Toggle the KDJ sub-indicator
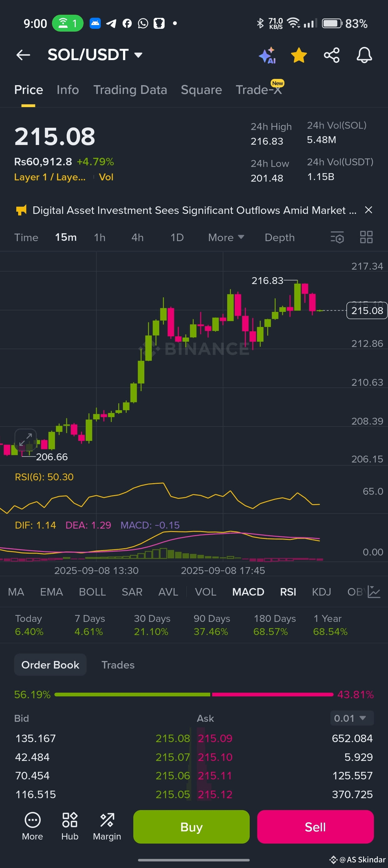 [321, 592]
